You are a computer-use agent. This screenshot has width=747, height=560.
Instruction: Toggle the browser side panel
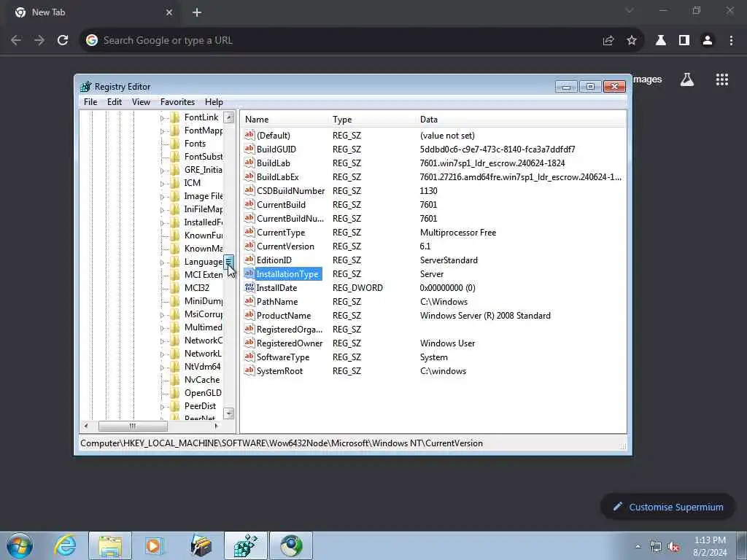tap(684, 41)
